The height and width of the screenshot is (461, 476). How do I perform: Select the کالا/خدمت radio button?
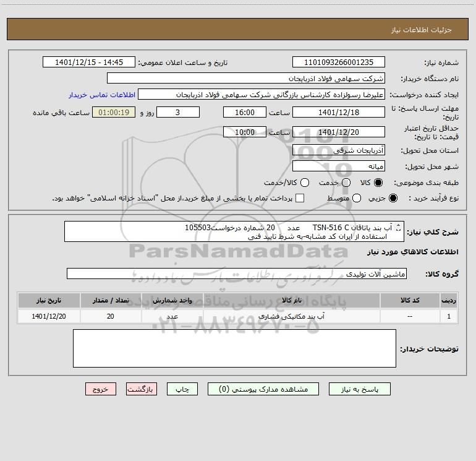305,183
